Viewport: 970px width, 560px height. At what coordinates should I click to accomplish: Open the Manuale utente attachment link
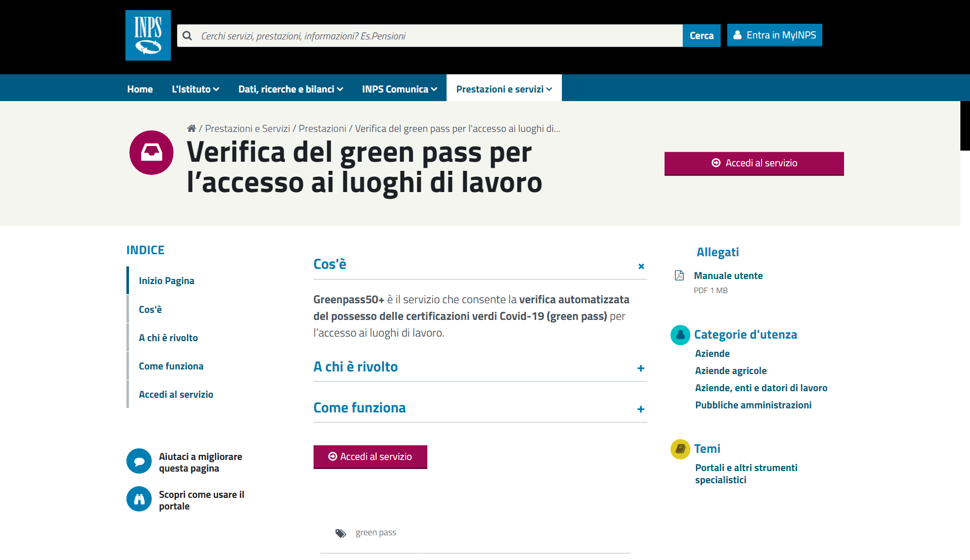coord(728,275)
